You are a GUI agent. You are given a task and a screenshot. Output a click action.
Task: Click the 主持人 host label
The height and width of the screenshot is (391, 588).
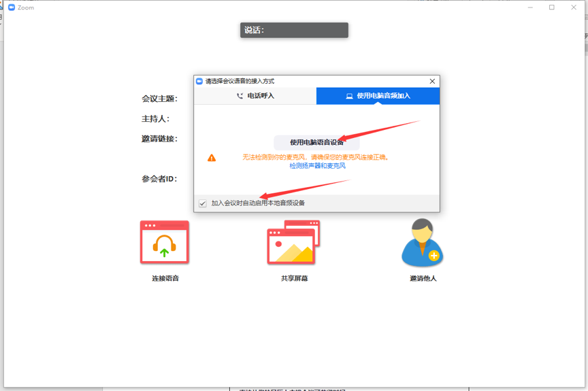click(155, 119)
